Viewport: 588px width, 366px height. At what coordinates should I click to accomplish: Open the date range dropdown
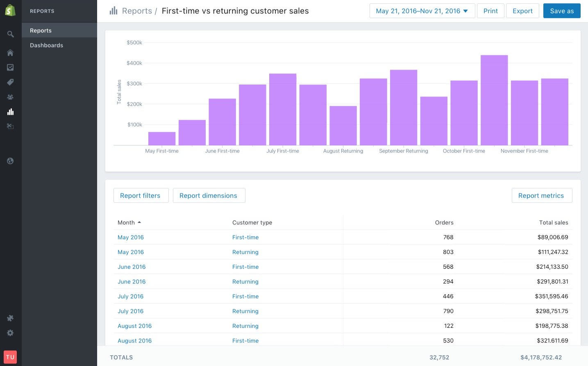point(422,11)
